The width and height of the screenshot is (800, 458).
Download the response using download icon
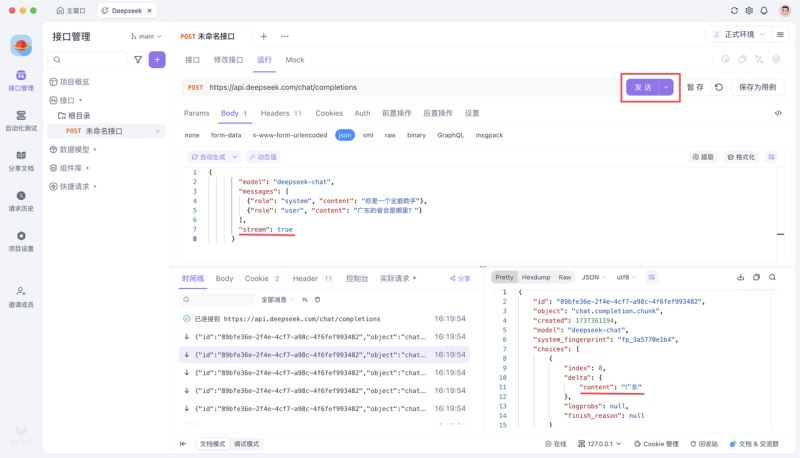coord(740,277)
